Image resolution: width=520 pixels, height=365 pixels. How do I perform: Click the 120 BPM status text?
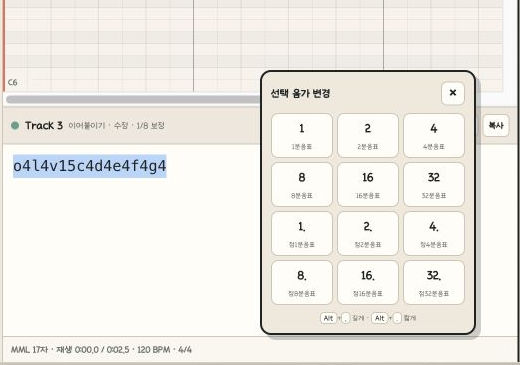pyautogui.click(x=154, y=350)
